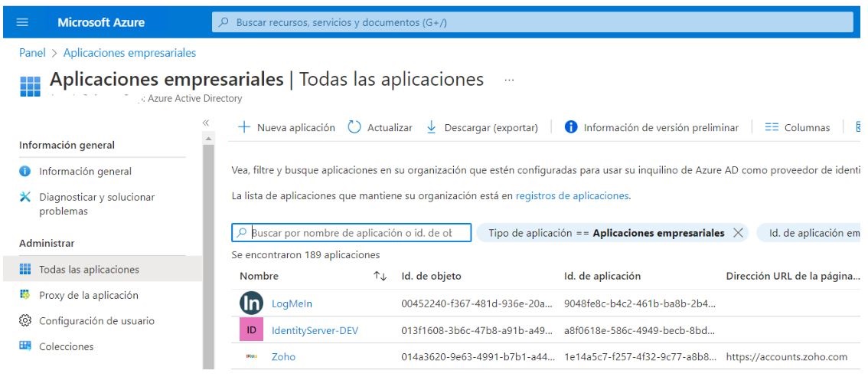The height and width of the screenshot is (377, 868).
Task: Open the IdentityServer-DEV application
Action: coord(315,330)
